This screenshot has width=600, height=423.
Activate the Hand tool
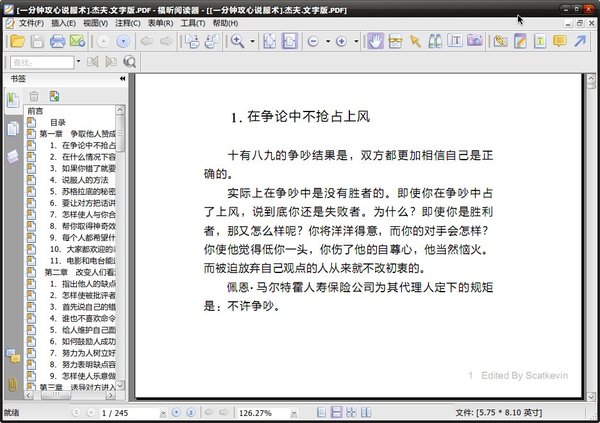[x=375, y=41]
